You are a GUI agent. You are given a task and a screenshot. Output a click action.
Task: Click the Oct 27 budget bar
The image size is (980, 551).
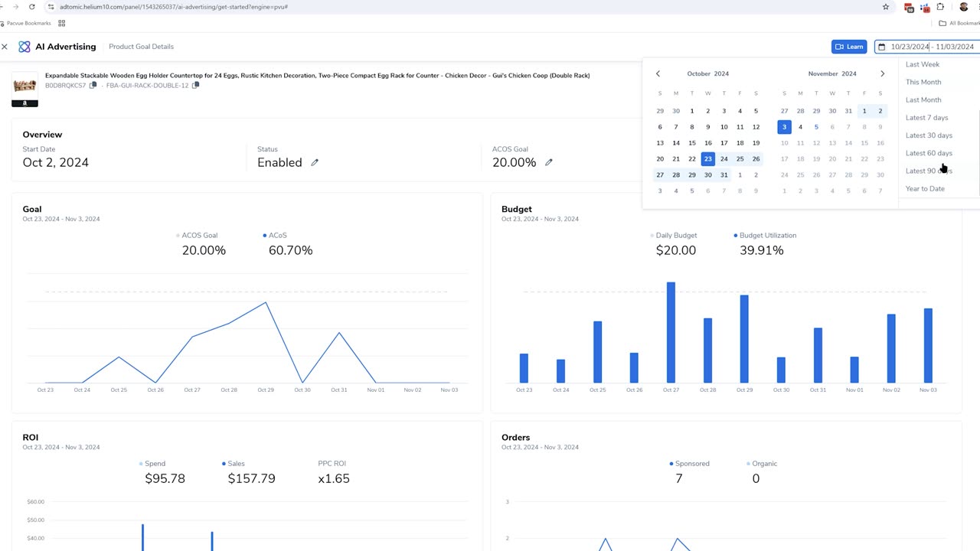(671, 332)
